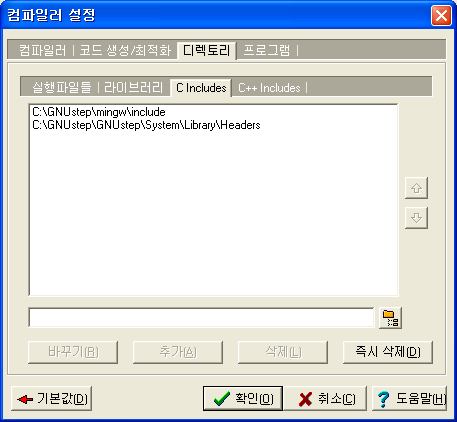Click the red X on 취소 button
457x422 pixels.
click(x=305, y=399)
